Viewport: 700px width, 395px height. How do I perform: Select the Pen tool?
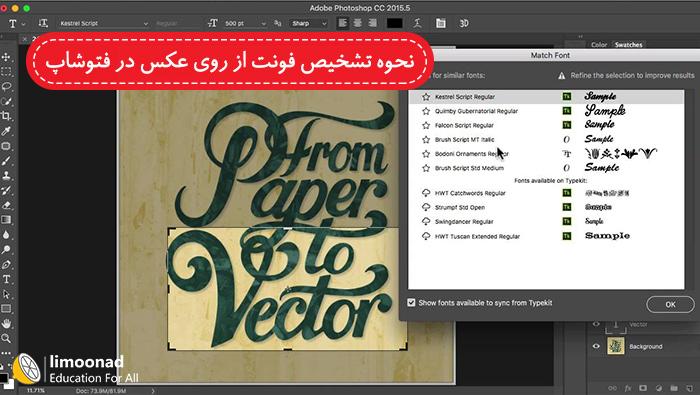[x=6, y=264]
